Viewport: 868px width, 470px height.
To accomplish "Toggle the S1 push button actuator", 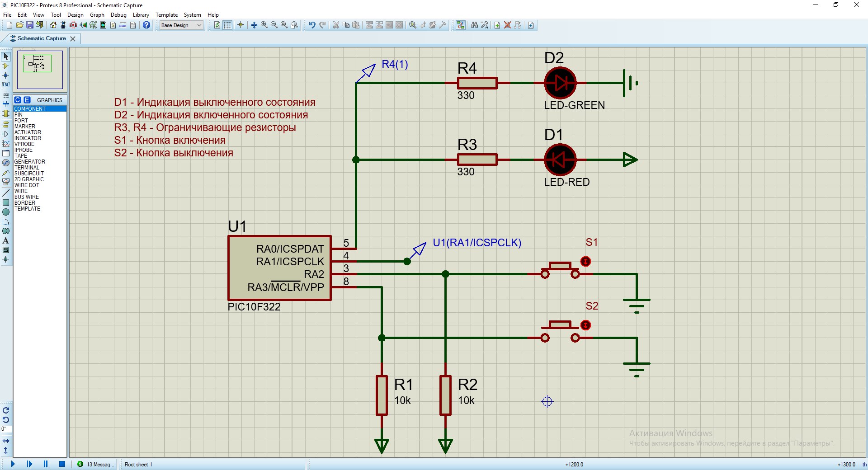I will pos(585,261).
